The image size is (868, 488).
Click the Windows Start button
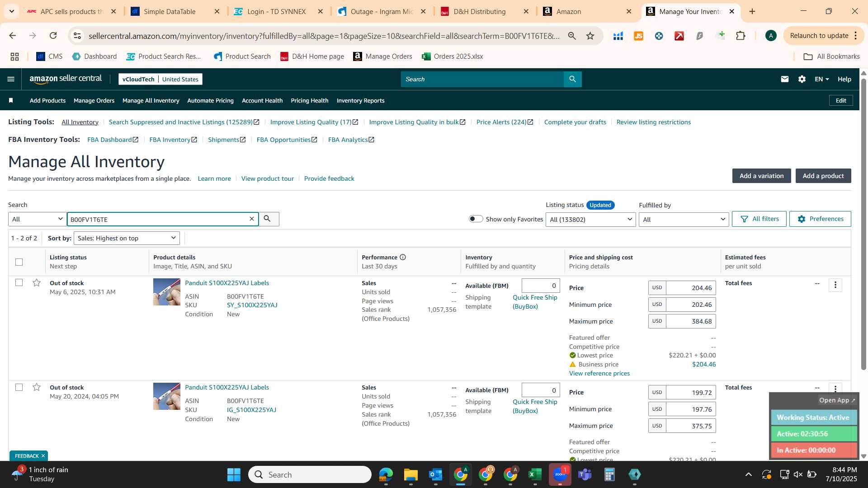(234, 474)
